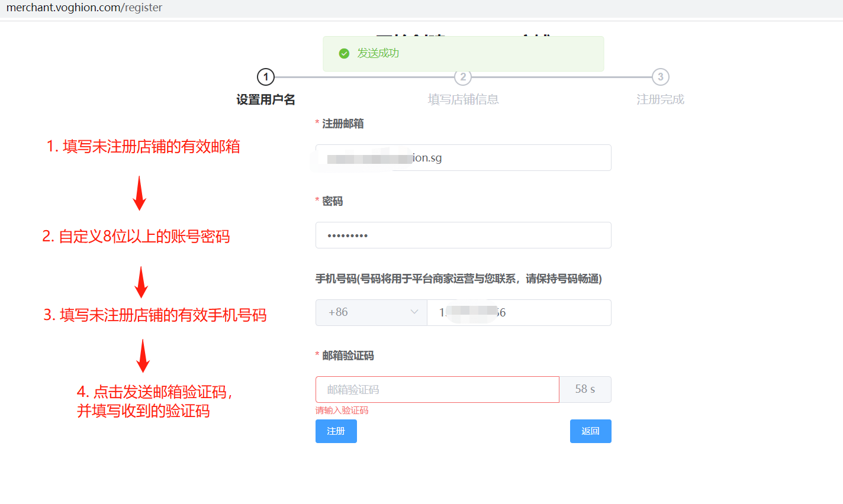Click the 返回 back button
843x504 pixels.
coord(590,431)
